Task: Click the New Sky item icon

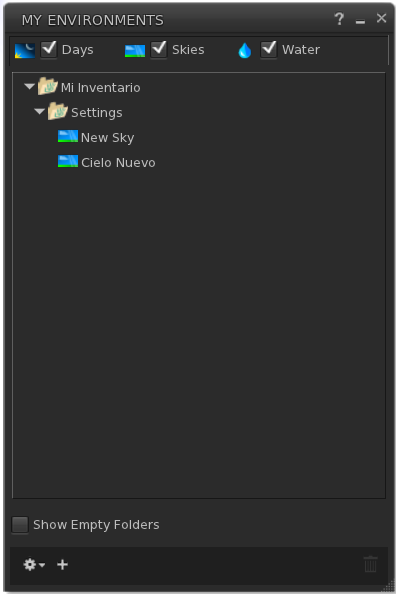Action: 68,136
